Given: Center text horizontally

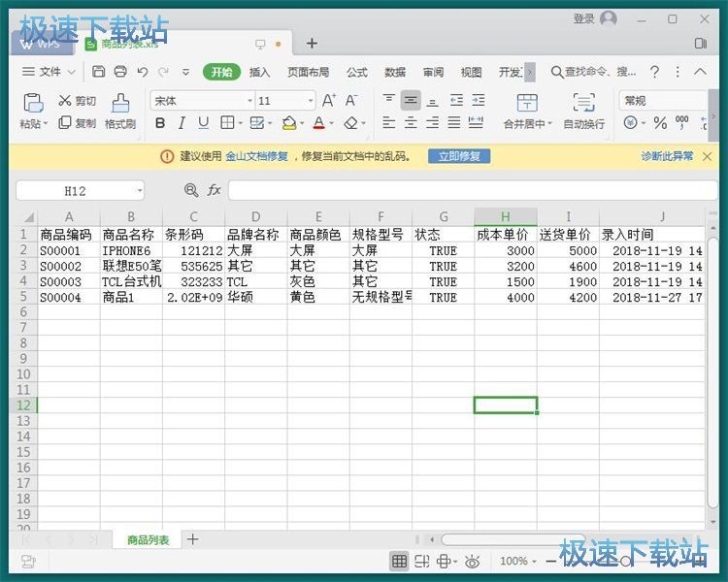Looking at the screenshot, I should (x=411, y=122).
